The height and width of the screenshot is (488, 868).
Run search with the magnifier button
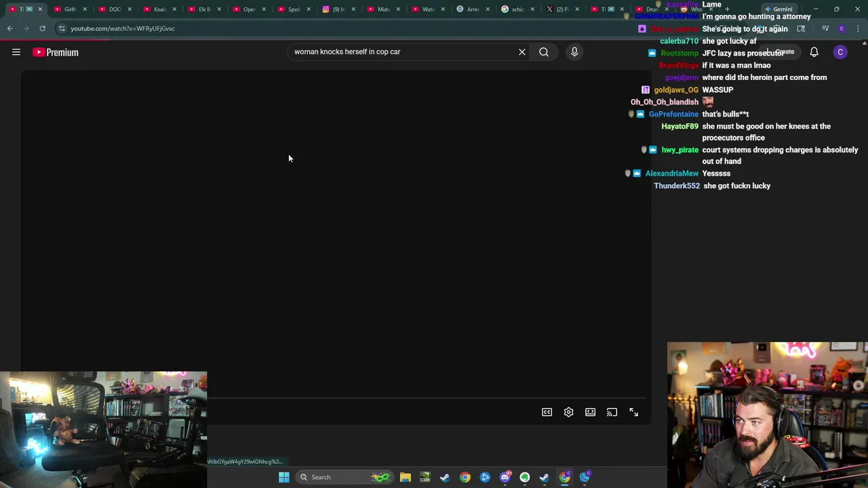(x=544, y=52)
